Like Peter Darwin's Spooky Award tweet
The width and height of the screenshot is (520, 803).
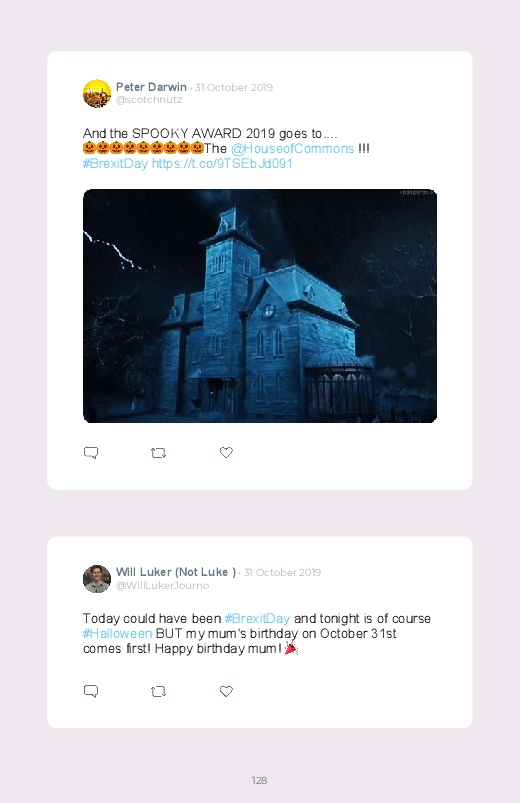click(x=226, y=452)
